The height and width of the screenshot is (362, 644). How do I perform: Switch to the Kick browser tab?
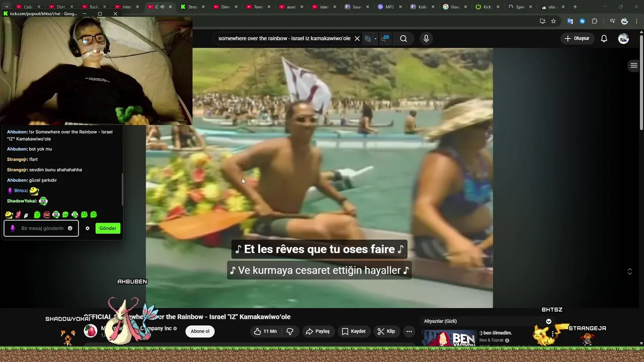[487, 7]
